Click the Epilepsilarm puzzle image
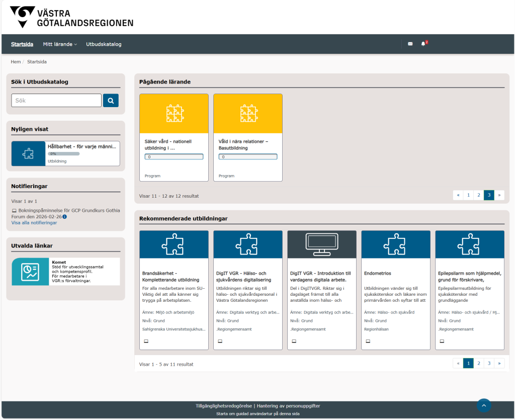 [470, 244]
